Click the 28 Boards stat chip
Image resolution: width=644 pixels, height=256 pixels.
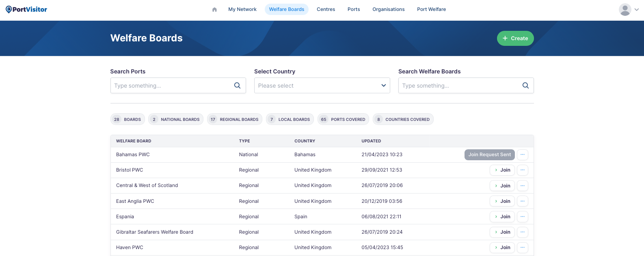pyautogui.click(x=128, y=119)
